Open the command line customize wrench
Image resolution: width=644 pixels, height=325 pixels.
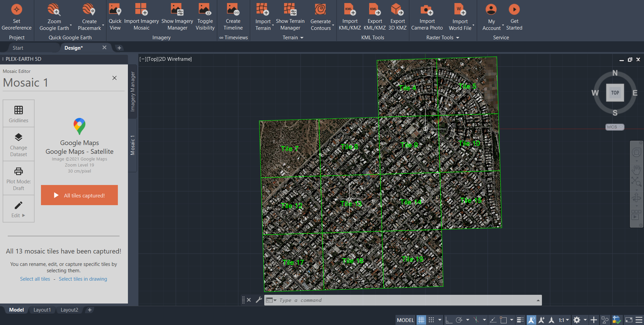[259, 300]
